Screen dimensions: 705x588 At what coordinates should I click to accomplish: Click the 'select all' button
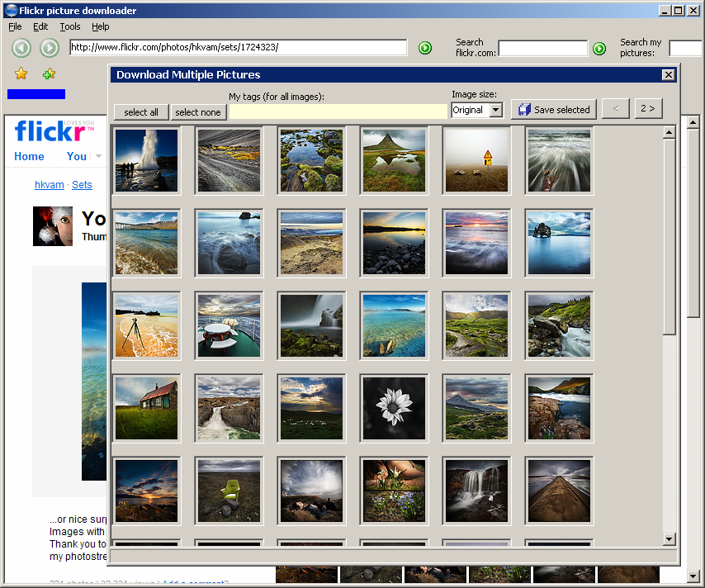tap(140, 111)
